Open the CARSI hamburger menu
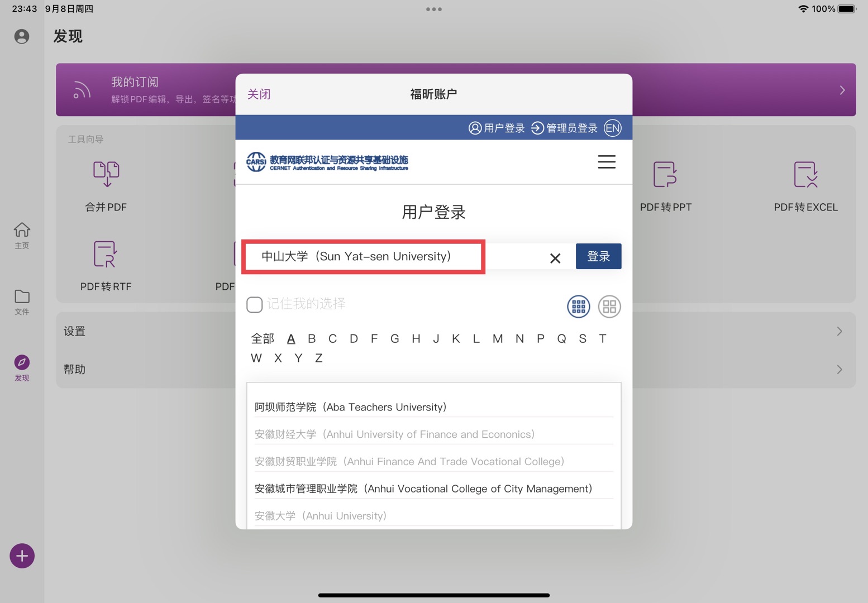The image size is (868, 603). pos(607,162)
